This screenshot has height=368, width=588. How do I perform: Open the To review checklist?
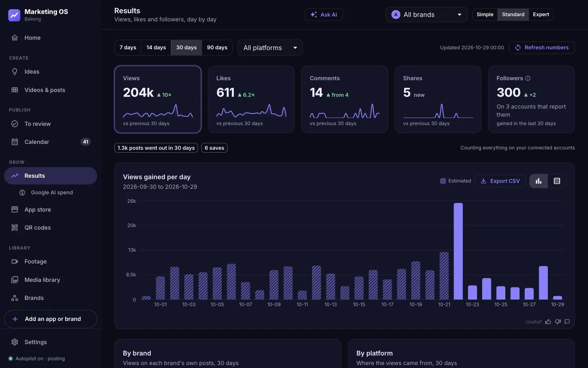51,124
